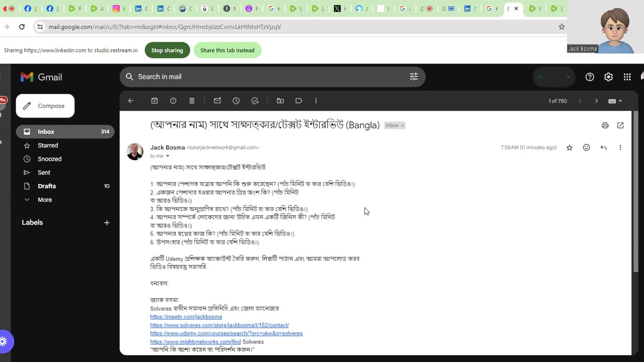Go to the newer email arrow
Screen dimensions: 644x362
[580, 101]
